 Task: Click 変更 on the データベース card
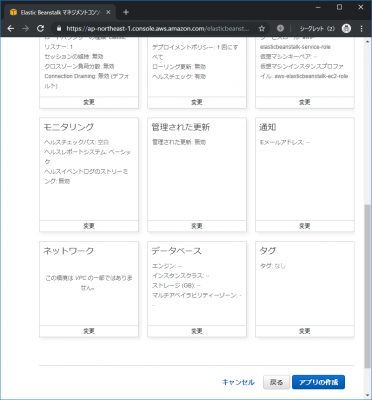197,331
